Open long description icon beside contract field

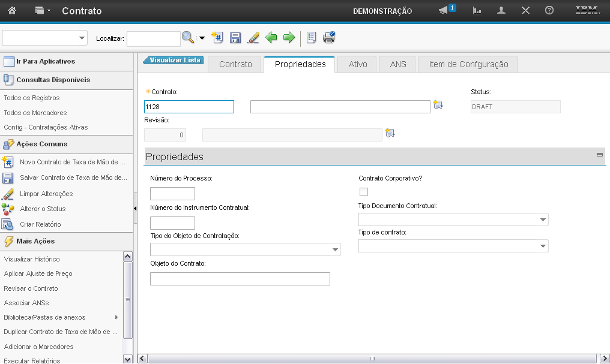pyautogui.click(x=438, y=106)
